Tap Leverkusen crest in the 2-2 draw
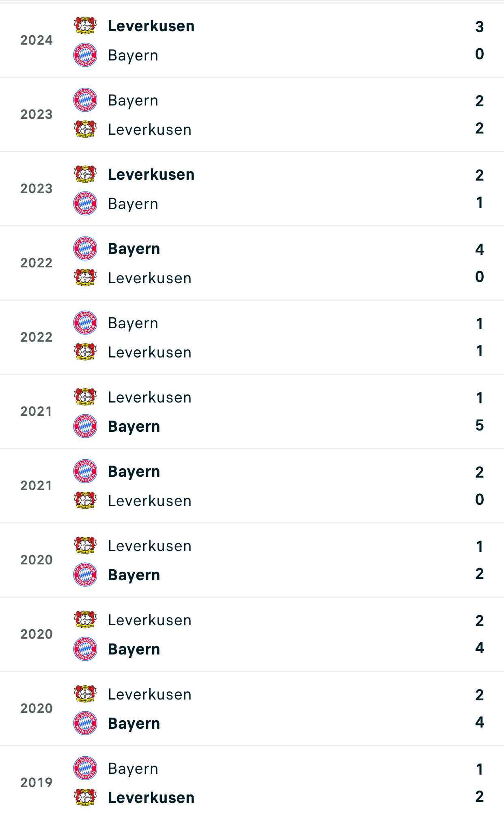This screenshot has height=818, width=504. (85, 129)
